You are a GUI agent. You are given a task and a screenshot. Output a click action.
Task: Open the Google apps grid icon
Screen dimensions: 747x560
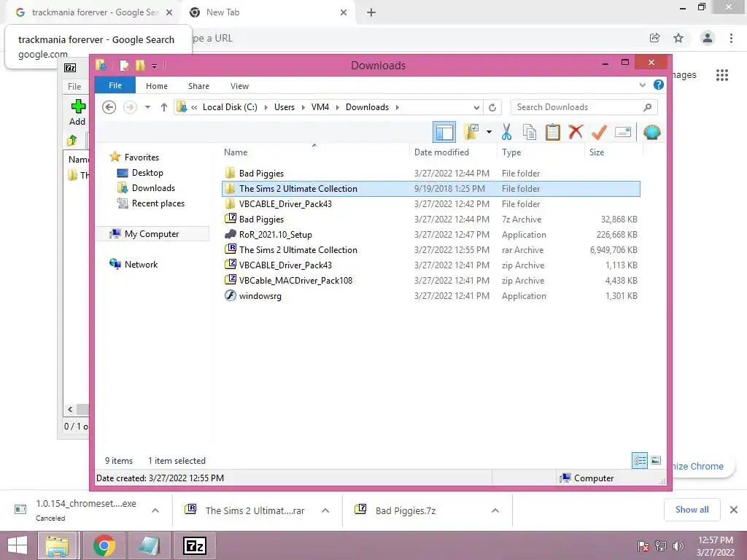point(722,75)
